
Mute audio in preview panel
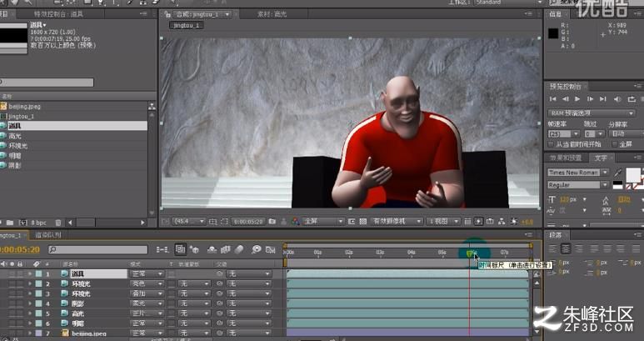click(x=617, y=99)
